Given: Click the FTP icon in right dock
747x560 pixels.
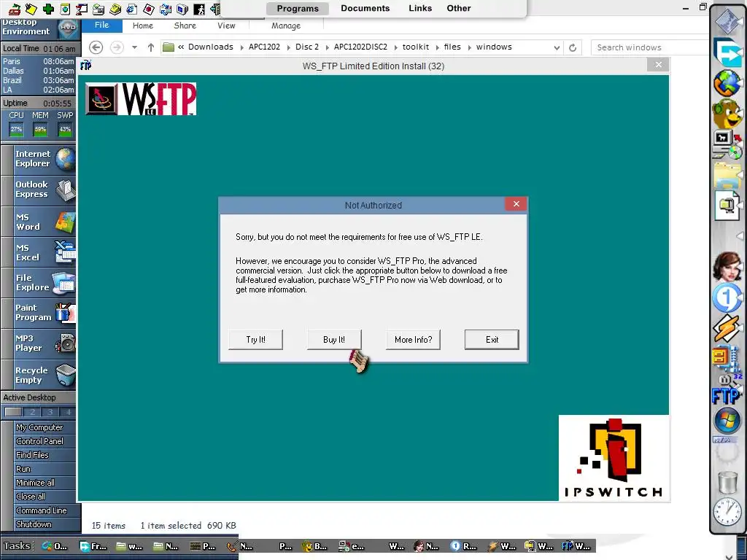Looking at the screenshot, I should 726,394.
